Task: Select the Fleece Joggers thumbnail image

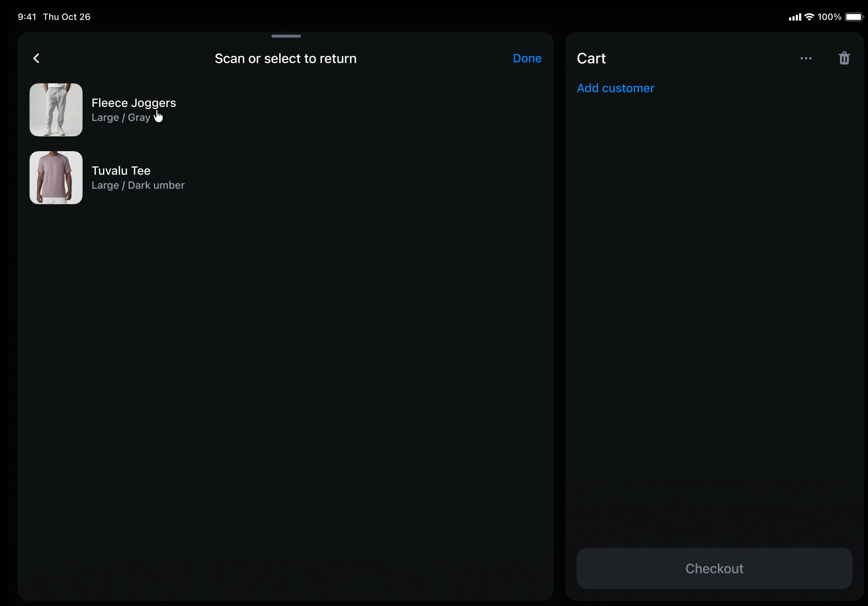Action: pyautogui.click(x=56, y=109)
